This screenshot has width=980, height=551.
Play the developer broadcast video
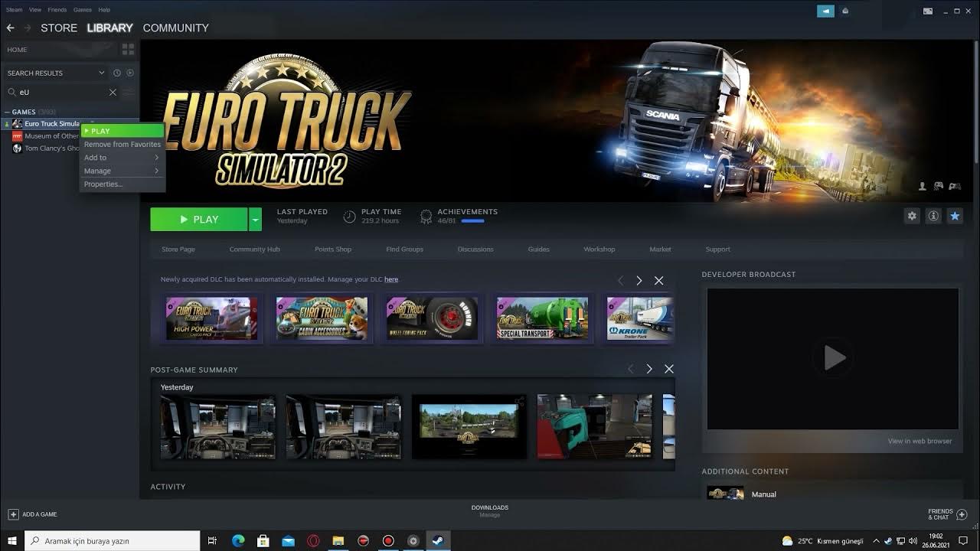pyautogui.click(x=833, y=357)
